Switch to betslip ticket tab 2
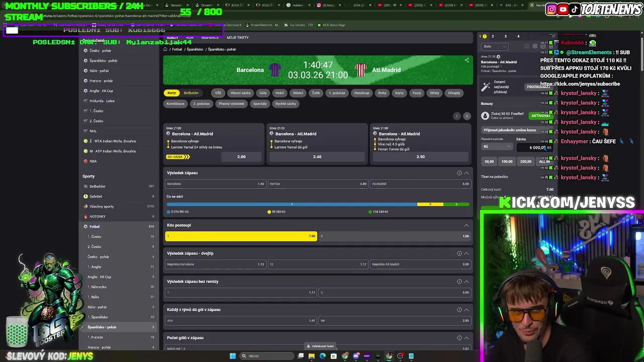644x362 pixels. (493, 36)
